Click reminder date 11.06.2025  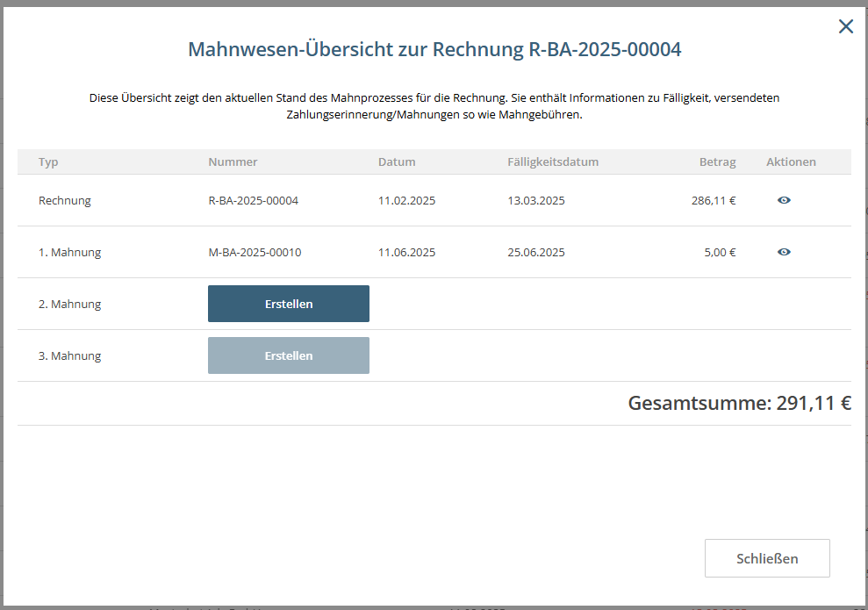407,252
